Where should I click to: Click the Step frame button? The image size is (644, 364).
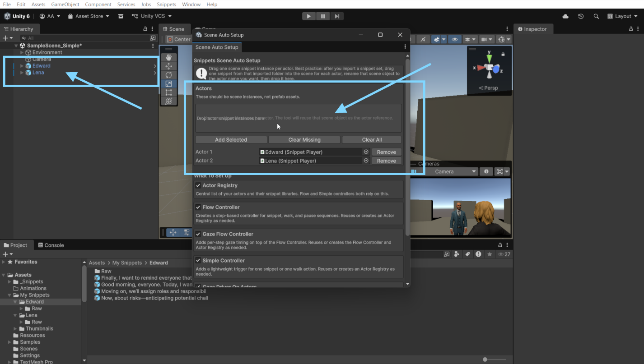[337, 16]
